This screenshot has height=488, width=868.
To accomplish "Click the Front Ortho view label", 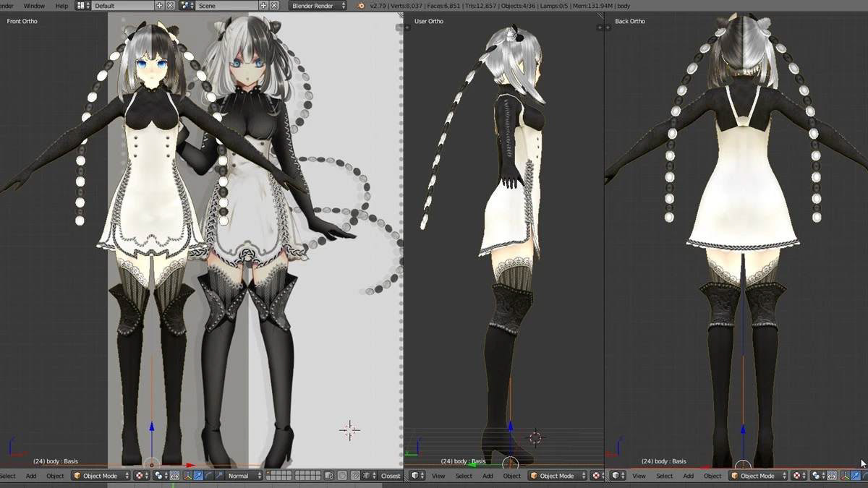I will click(x=22, y=21).
